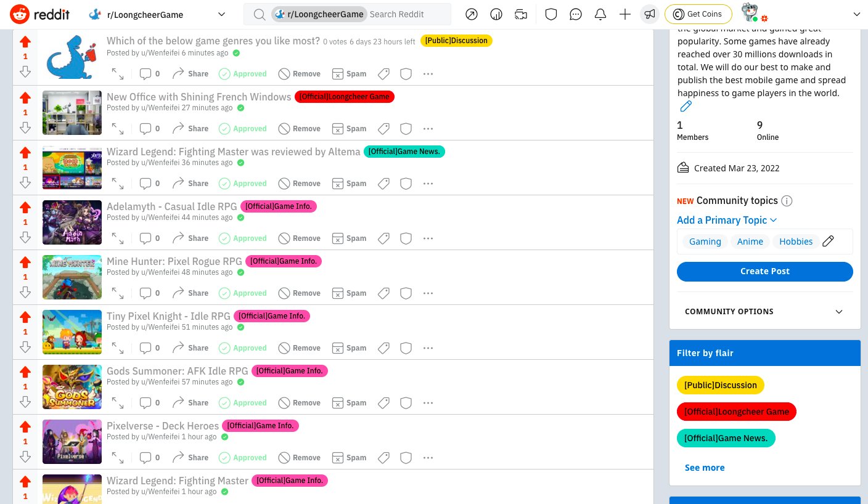The height and width of the screenshot is (504, 868).
Task: Toggle Approved on Wizard Legend Altema post
Action: 243,184
